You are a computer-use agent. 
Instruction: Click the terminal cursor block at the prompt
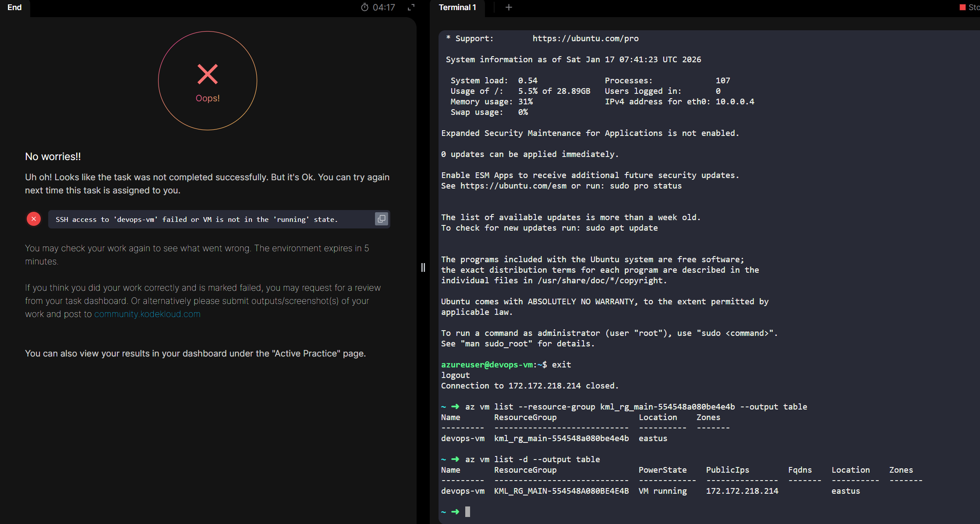click(x=467, y=512)
